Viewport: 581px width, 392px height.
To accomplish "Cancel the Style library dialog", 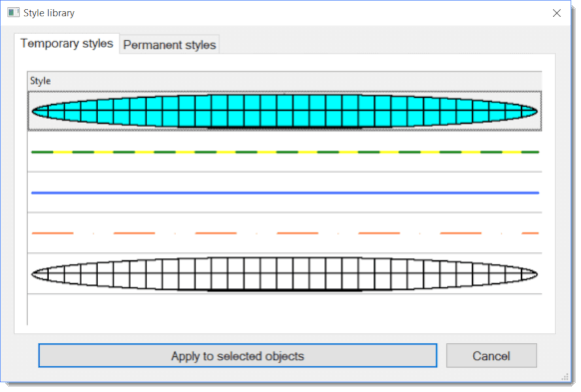I will [491, 356].
